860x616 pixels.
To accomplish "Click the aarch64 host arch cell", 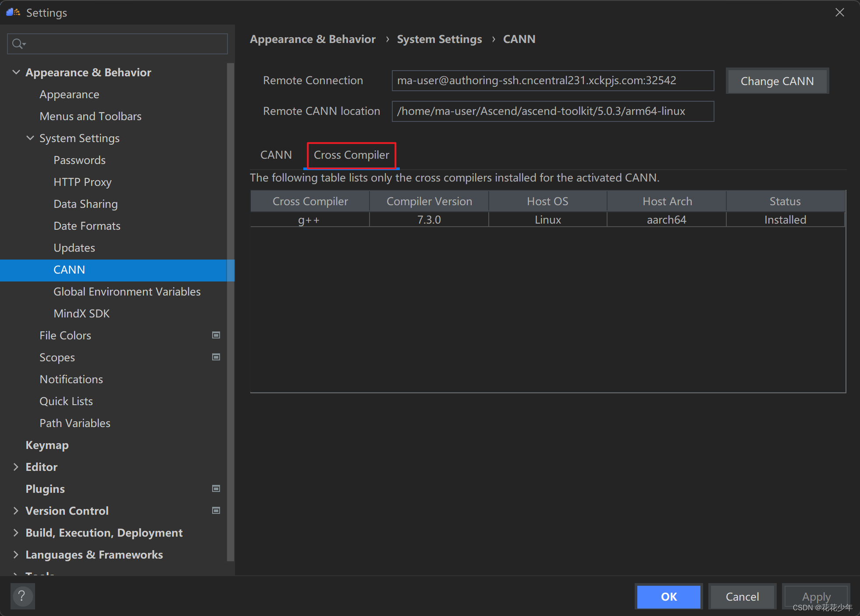I will (667, 220).
